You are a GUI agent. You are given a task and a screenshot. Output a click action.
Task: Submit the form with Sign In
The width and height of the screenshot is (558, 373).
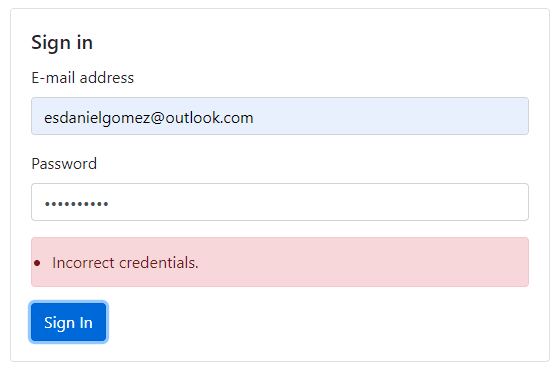click(x=68, y=322)
